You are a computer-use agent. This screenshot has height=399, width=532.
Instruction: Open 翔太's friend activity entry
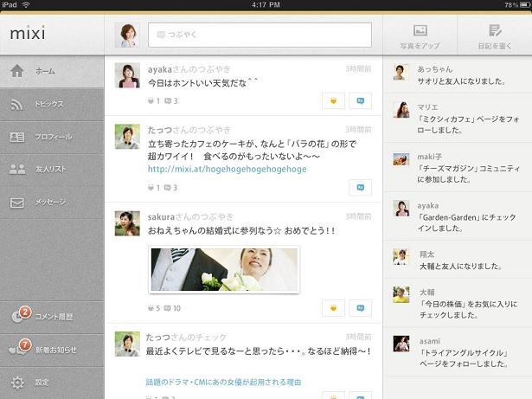[458, 261]
